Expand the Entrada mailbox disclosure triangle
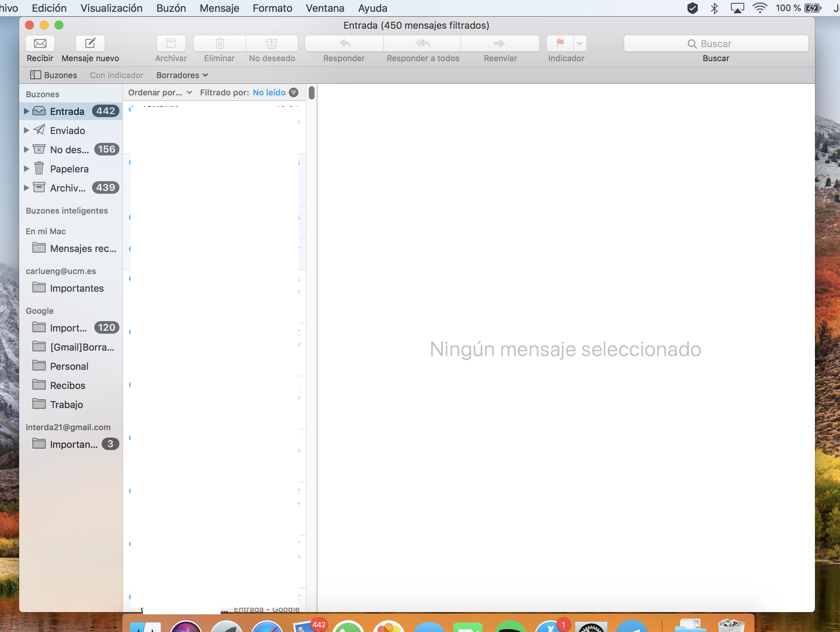 26,111
